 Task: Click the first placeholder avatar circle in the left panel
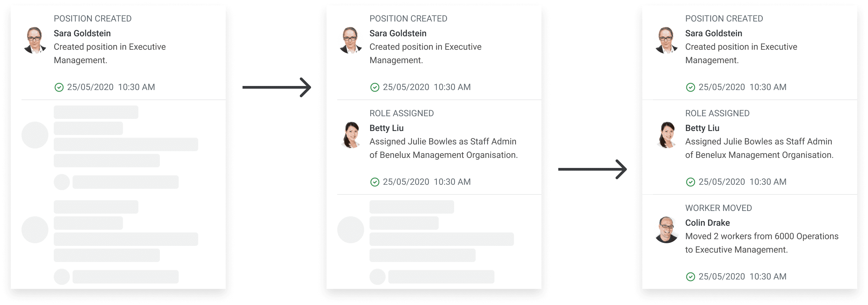click(35, 135)
